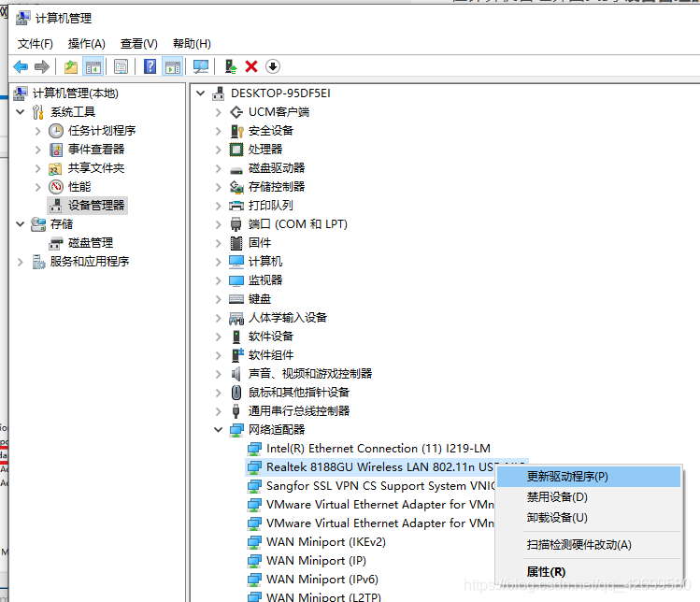
Task: Click the 声音、视频和游戏控制器 speaker icon
Action: click(236, 374)
